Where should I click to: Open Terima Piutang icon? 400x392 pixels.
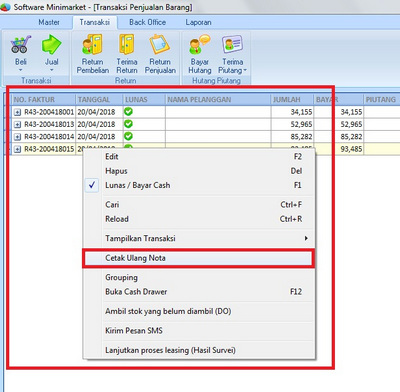pos(232,45)
